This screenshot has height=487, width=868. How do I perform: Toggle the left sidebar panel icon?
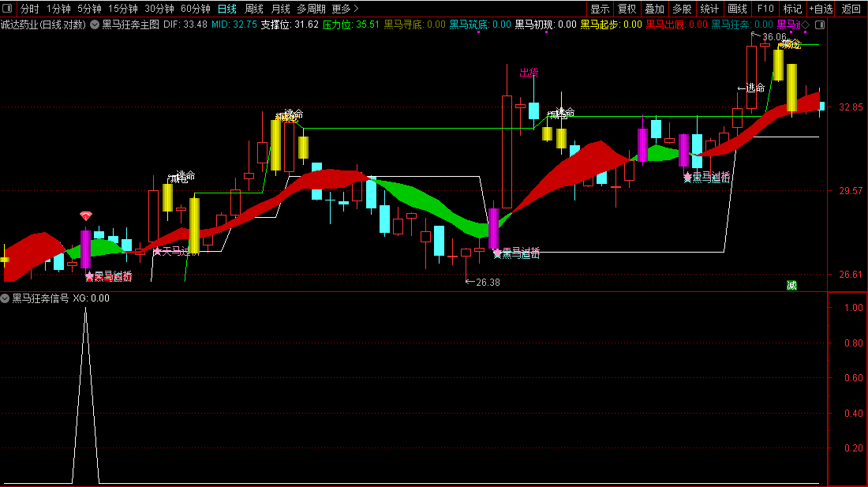pos(7,9)
